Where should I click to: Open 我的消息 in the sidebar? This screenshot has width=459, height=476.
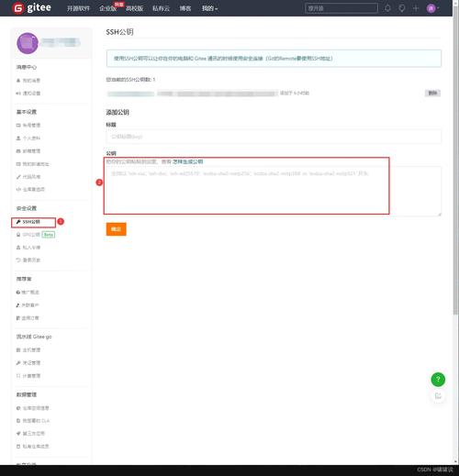pyautogui.click(x=31, y=81)
